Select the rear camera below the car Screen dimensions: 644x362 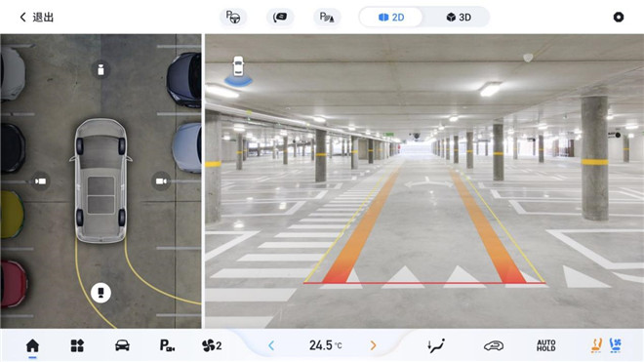(x=101, y=293)
